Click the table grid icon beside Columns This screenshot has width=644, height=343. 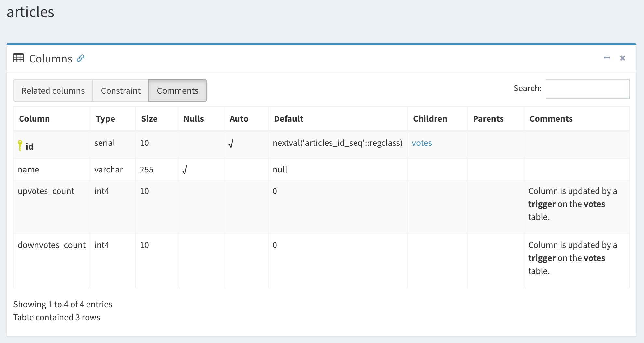click(x=19, y=58)
